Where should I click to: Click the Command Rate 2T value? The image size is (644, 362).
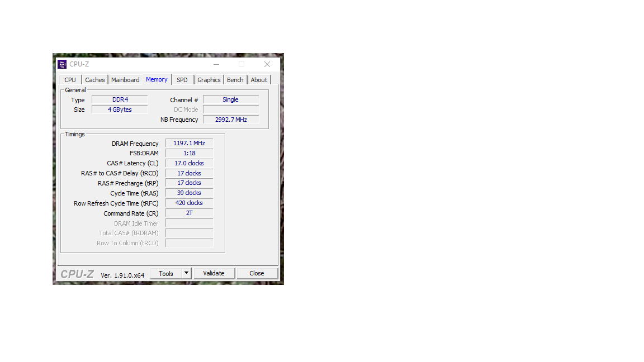pyautogui.click(x=190, y=213)
